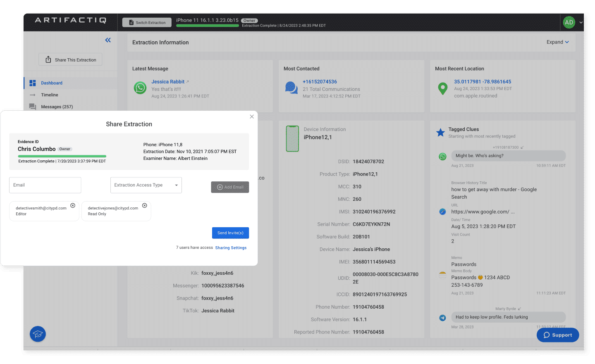Open the AD user avatar menu

click(x=569, y=22)
